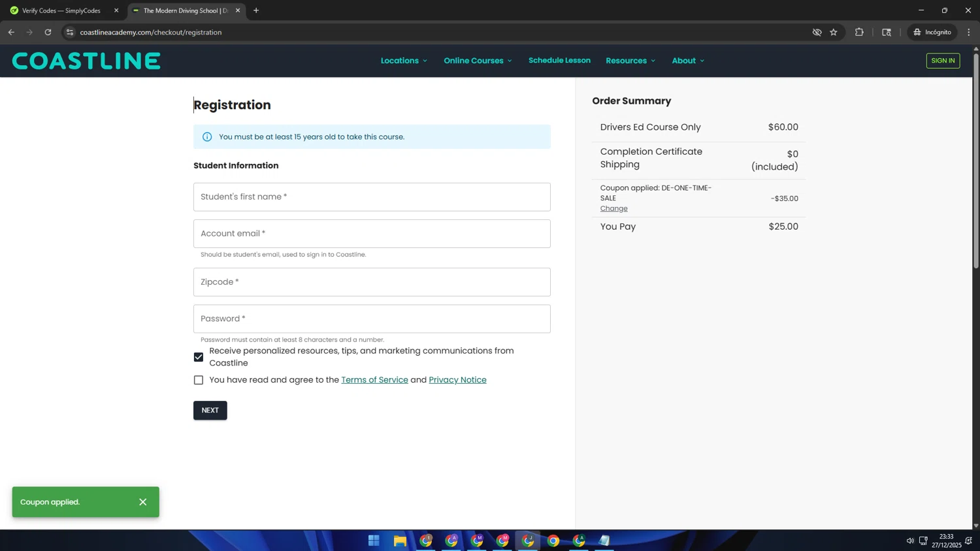Click the browser address bar URL
Screen dimensions: 980x551
click(x=151, y=32)
